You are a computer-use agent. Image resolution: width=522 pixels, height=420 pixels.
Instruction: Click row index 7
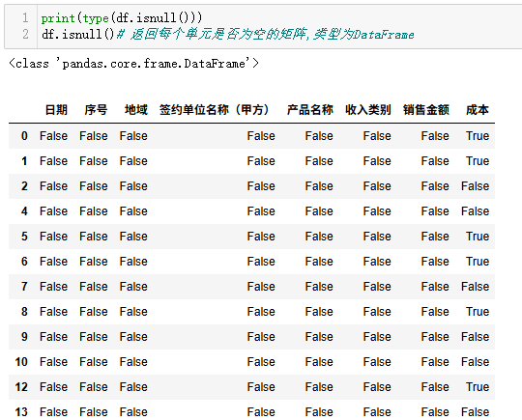click(x=24, y=287)
